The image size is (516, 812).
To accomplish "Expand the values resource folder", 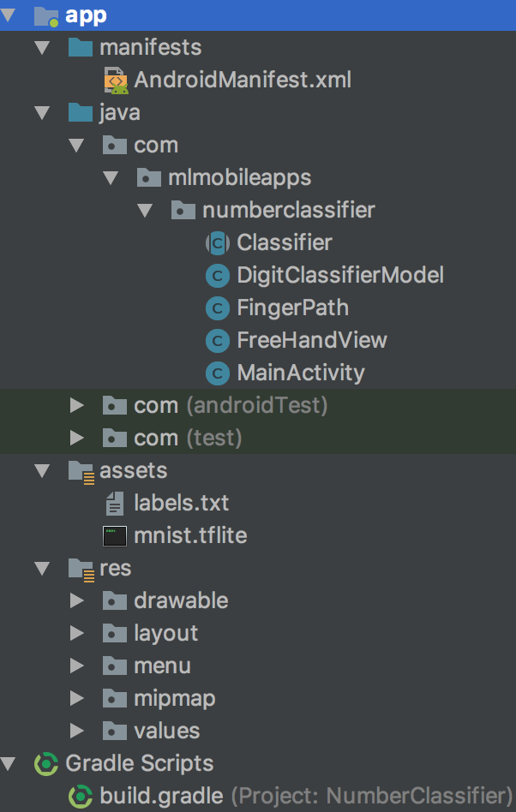I will coord(76,731).
